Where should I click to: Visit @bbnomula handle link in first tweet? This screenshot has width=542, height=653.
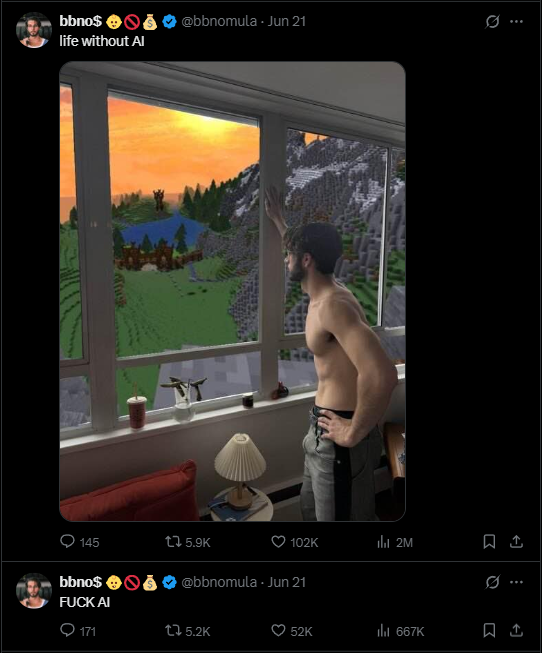point(219,21)
